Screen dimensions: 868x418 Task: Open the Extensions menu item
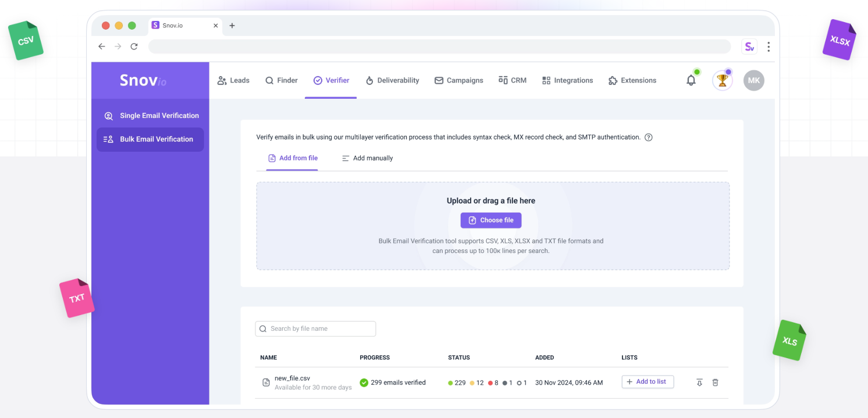tap(632, 80)
